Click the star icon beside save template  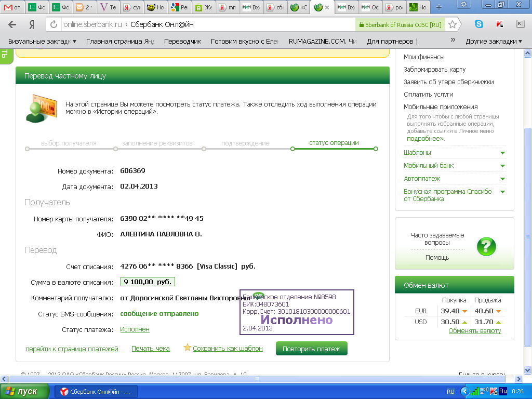[187, 348]
